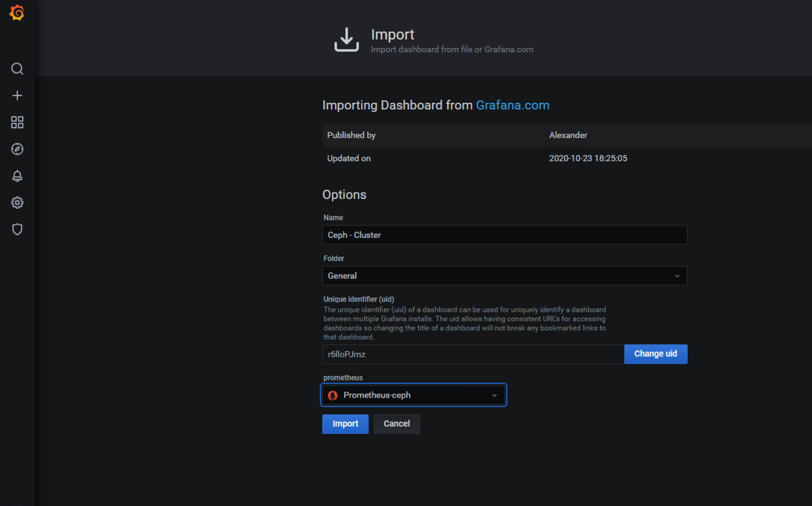Open the Server Admin shield icon
The image size is (812, 506).
[17, 230]
